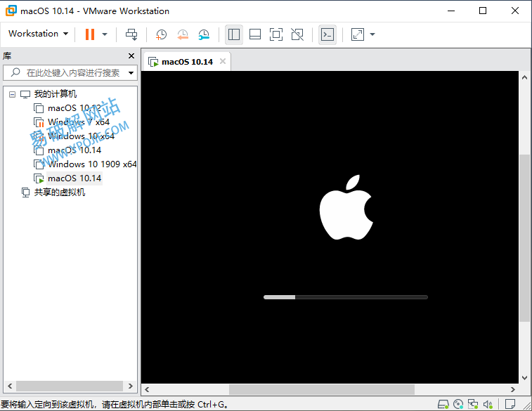Enter full screen mode
This screenshot has height=411, width=532.
pos(276,34)
